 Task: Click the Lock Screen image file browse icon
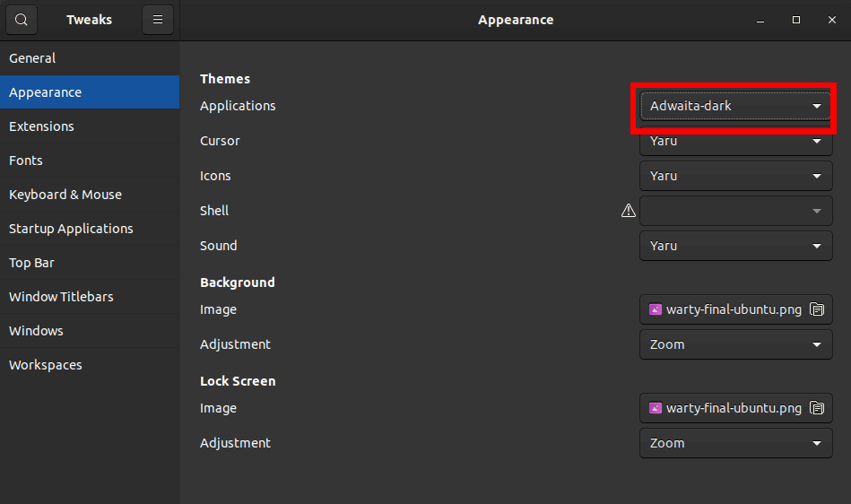coord(817,408)
